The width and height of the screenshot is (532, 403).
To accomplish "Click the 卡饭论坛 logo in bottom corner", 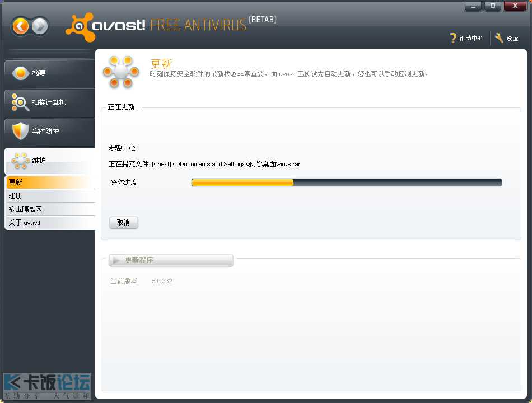I will pos(47,386).
